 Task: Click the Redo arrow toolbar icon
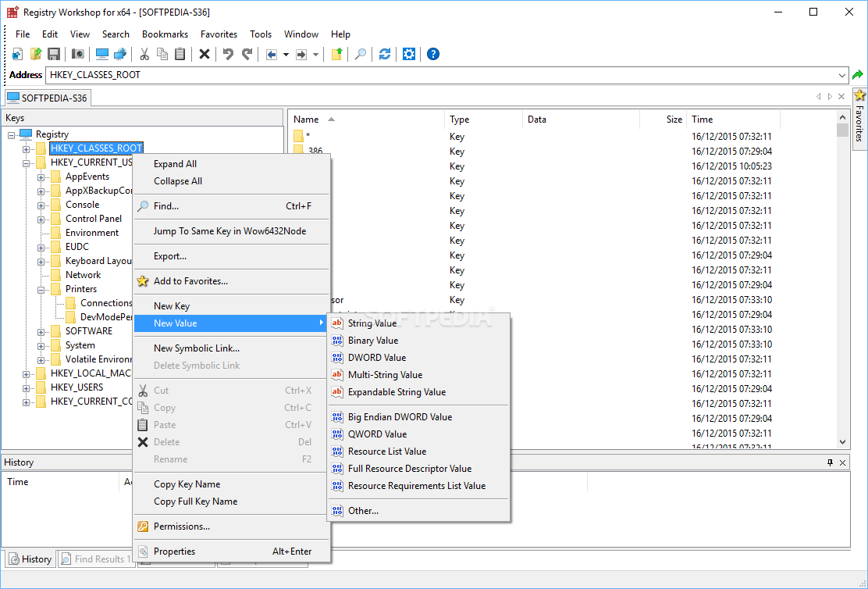pos(247,54)
